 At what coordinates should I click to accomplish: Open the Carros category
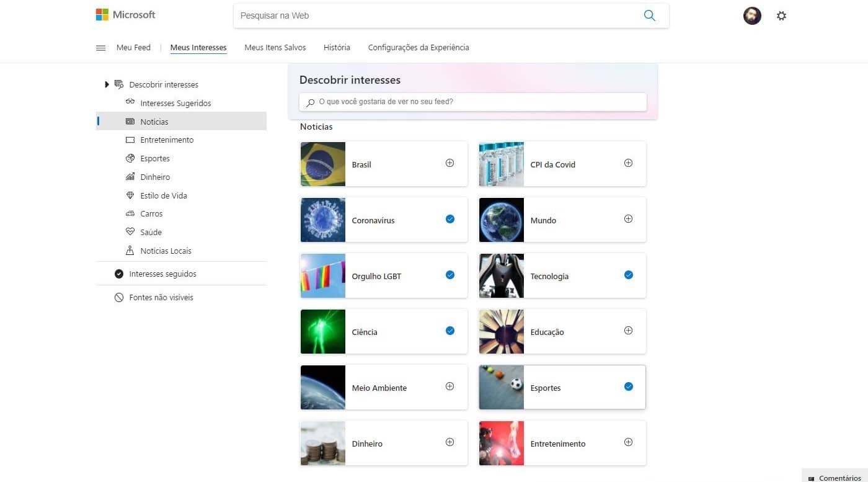pyautogui.click(x=151, y=213)
